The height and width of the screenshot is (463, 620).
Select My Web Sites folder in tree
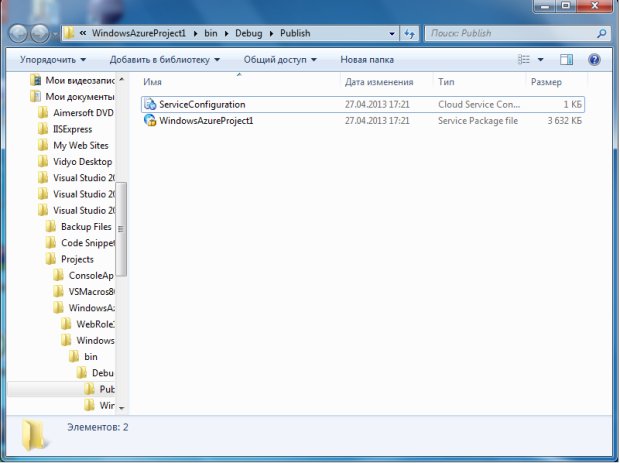click(x=81, y=146)
